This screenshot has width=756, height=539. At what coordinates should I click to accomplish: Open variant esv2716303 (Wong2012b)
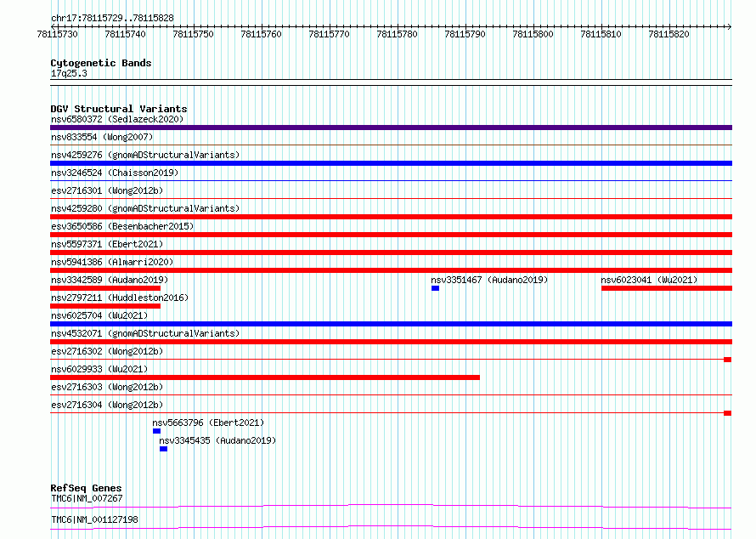pos(107,387)
